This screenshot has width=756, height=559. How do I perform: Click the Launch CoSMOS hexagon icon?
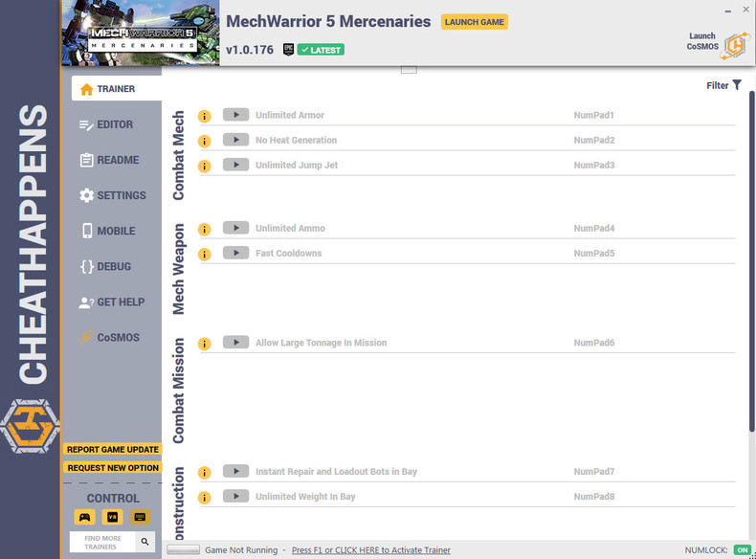coord(735,46)
